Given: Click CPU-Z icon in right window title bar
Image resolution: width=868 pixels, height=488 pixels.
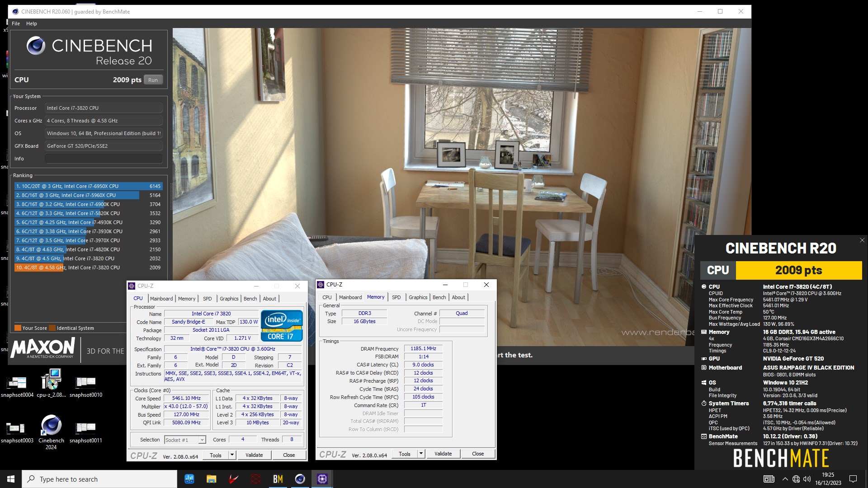Looking at the screenshot, I should [321, 285].
